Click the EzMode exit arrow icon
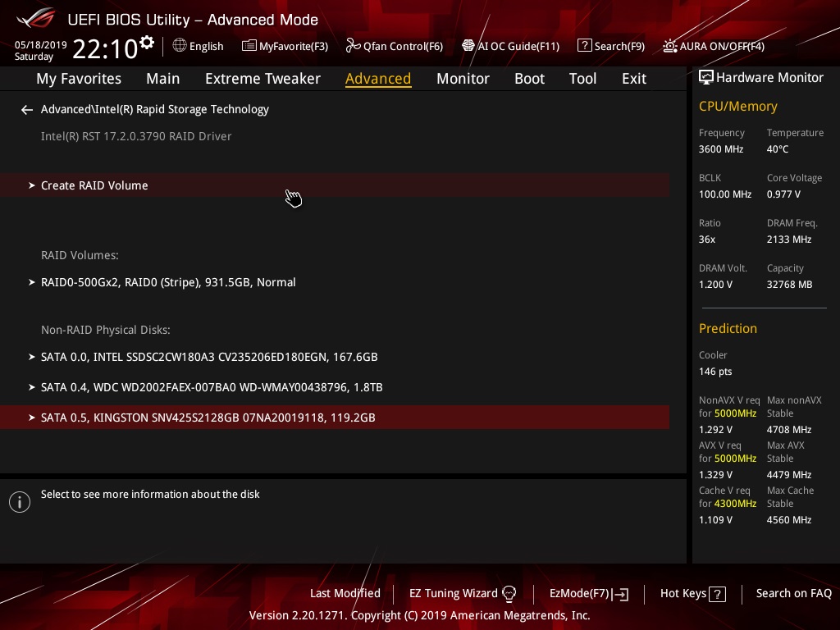Screen dimensions: 840x630 pyautogui.click(x=620, y=594)
